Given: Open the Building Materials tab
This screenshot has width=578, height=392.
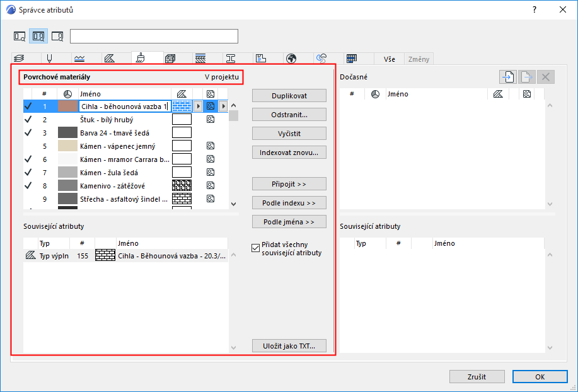Looking at the screenshot, I should (170, 59).
